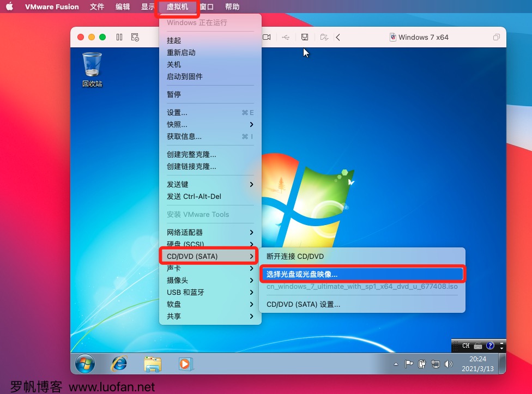The width and height of the screenshot is (532, 394).
Task: Expand the 发送键 submenu
Action: [210, 184]
